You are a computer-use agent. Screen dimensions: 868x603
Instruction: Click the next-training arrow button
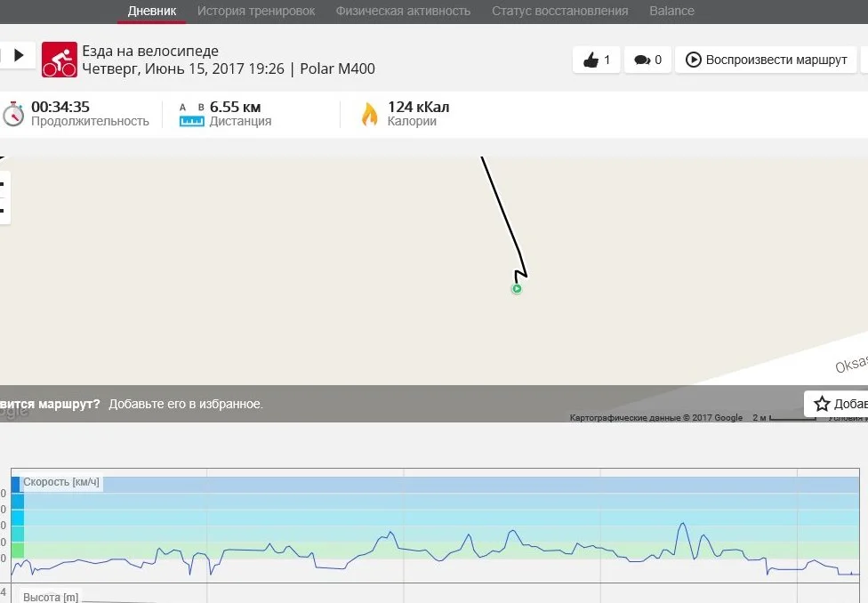click(18, 55)
